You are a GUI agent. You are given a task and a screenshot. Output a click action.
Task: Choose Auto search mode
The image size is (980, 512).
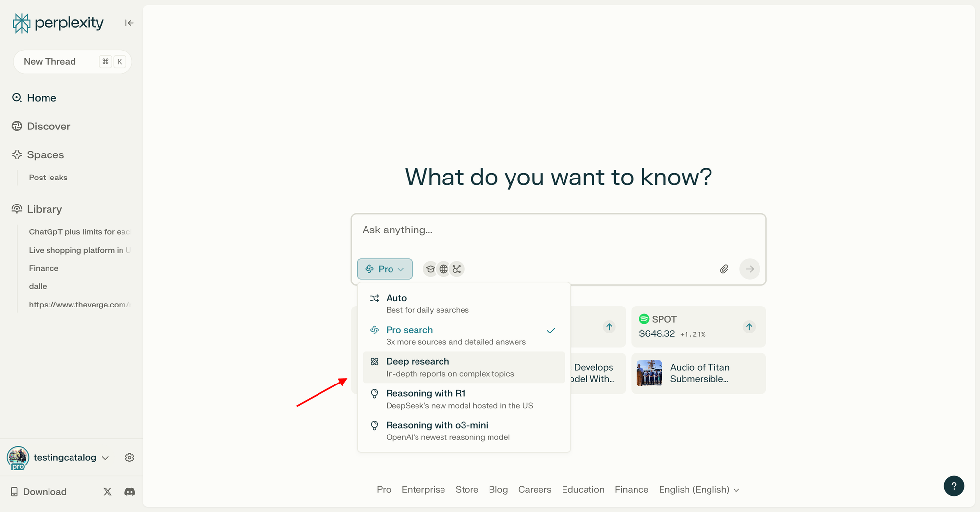tap(464, 304)
